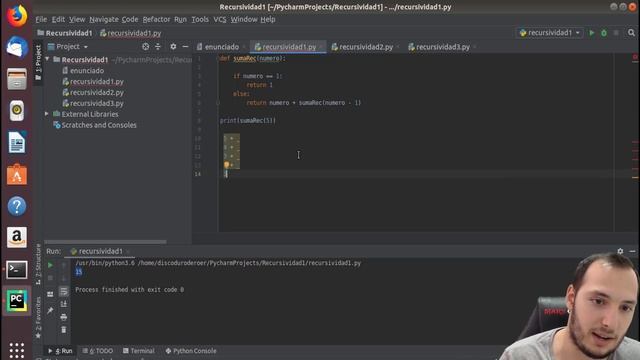Open Firefox from the Ubuntu dock
The image size is (640, 360).
point(17,16)
